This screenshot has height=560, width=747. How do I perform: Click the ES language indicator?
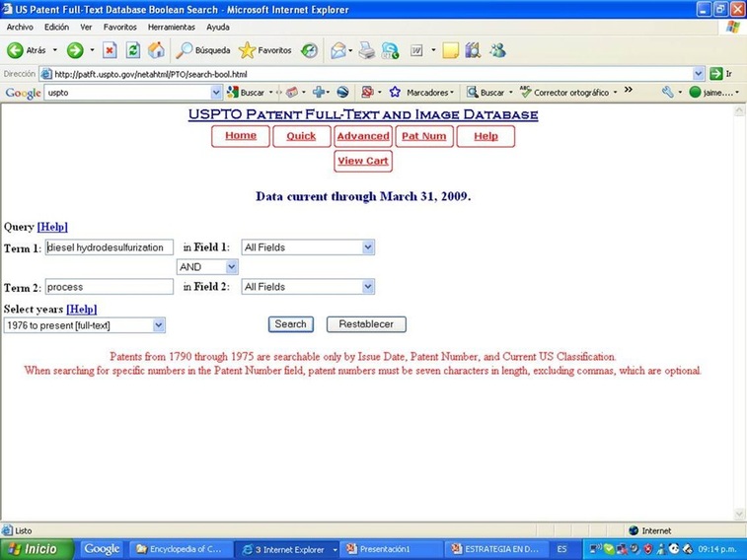coord(562,549)
